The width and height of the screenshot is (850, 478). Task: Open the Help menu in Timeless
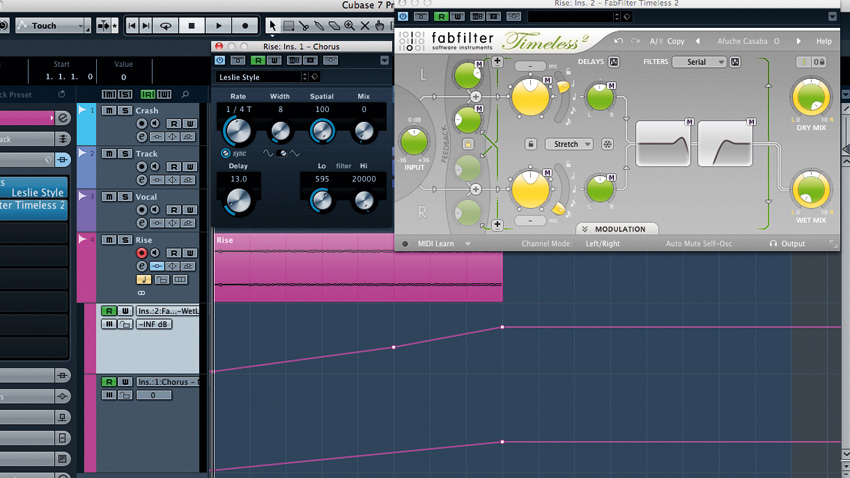coord(823,41)
